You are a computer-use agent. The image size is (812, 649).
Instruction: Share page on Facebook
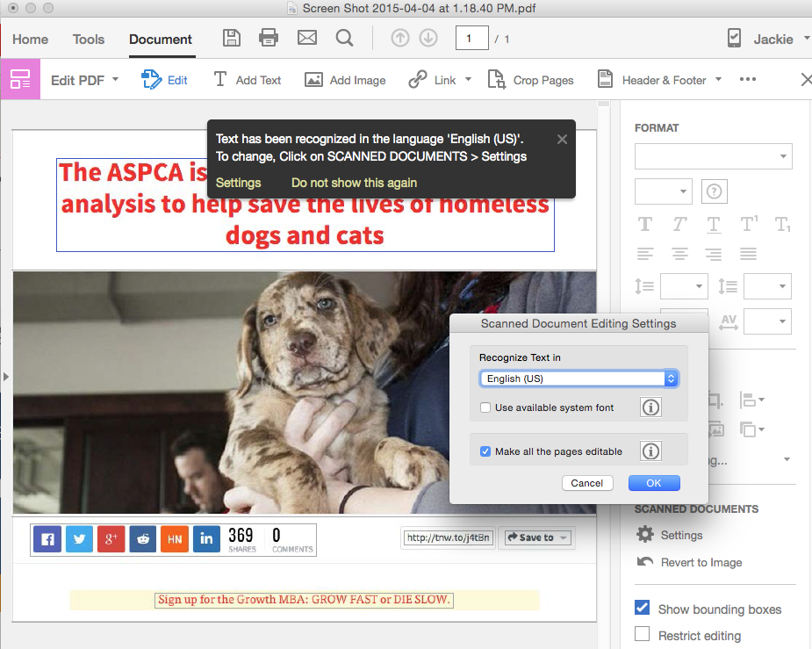47,538
